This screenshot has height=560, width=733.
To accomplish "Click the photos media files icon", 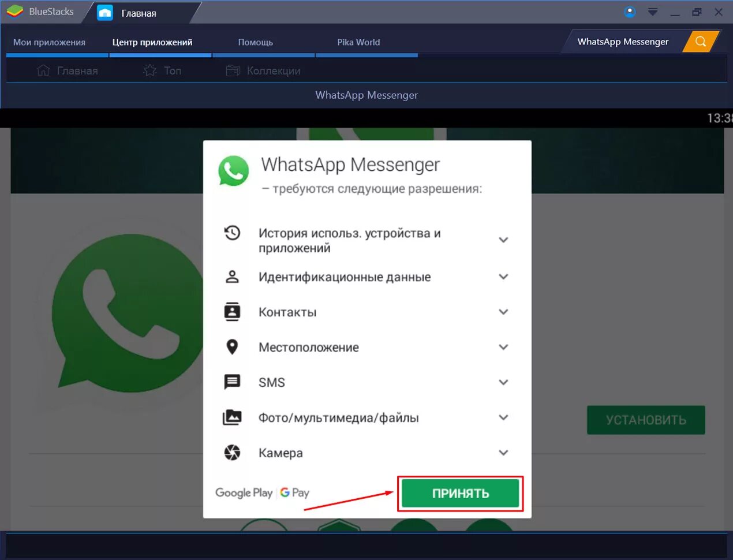I will pos(232,417).
